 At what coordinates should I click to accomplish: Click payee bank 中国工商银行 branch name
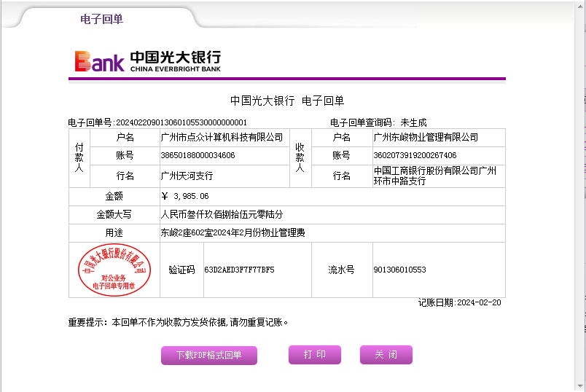click(434, 176)
